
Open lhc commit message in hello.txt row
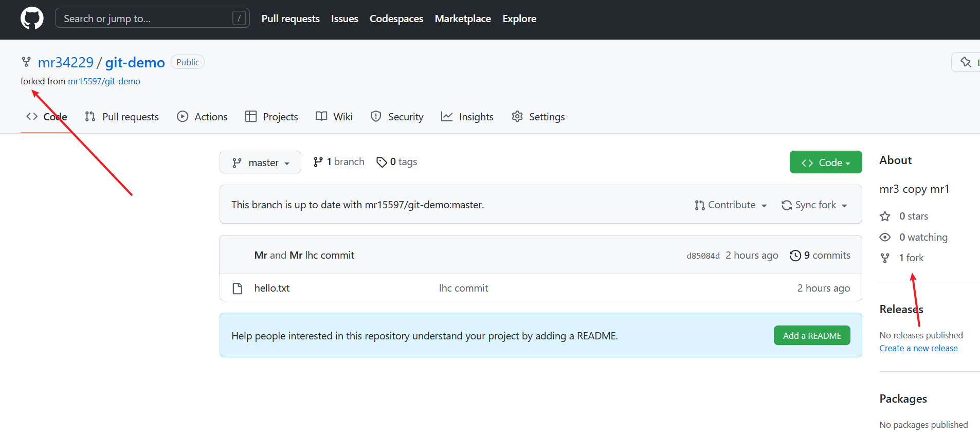pos(463,288)
